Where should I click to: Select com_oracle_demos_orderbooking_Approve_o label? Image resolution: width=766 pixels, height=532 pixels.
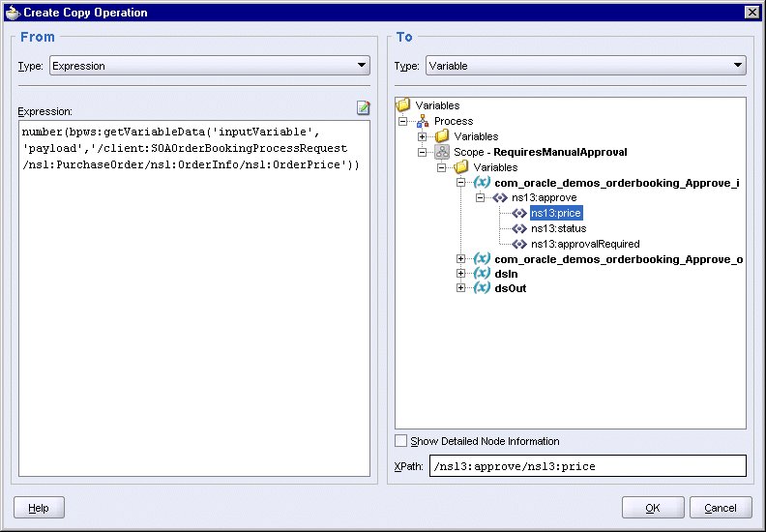tap(618, 259)
